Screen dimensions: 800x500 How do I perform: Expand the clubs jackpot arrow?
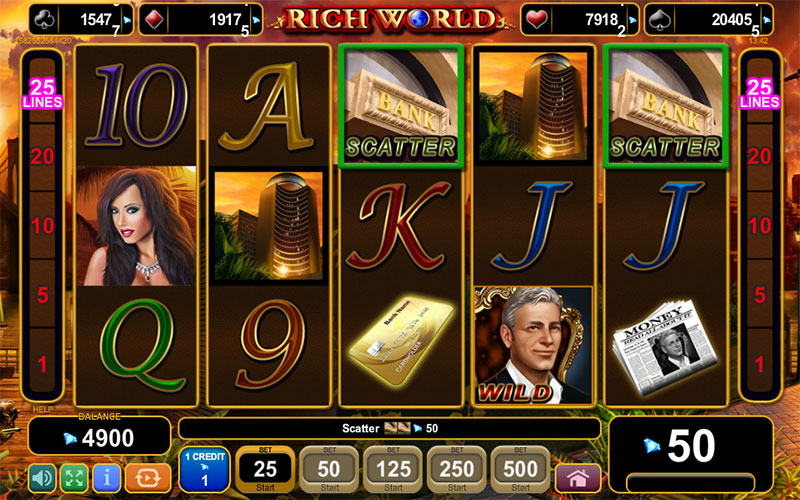point(127,20)
